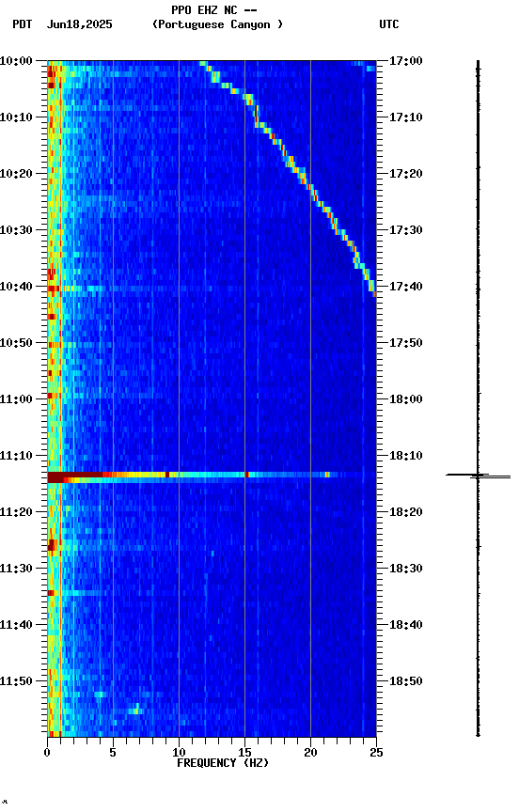Viewport: 519px width, 812px height.
Task: Click the 11:00 PDT time label
Action: [16, 399]
